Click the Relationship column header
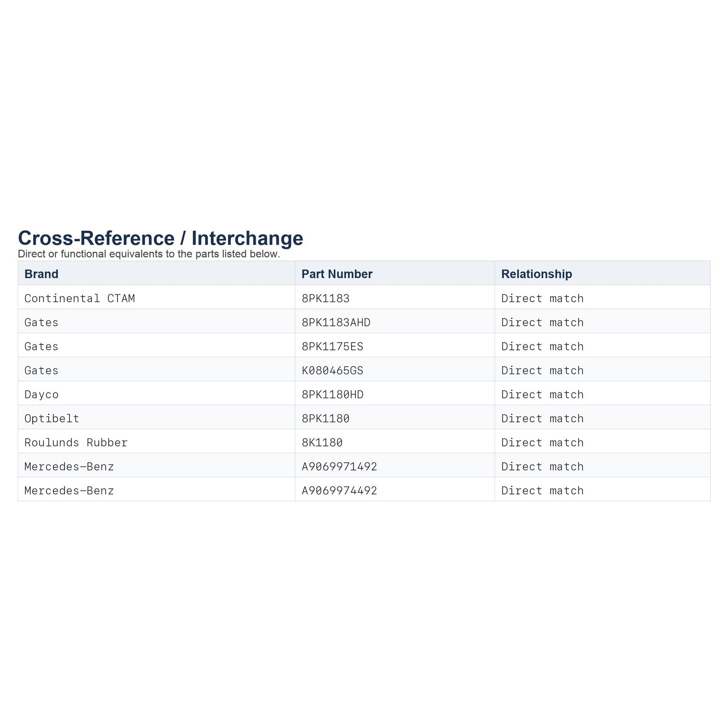728x728 pixels. (x=602, y=273)
